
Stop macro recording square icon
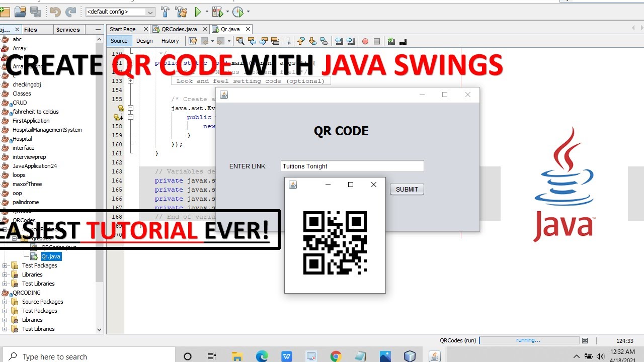click(x=376, y=41)
